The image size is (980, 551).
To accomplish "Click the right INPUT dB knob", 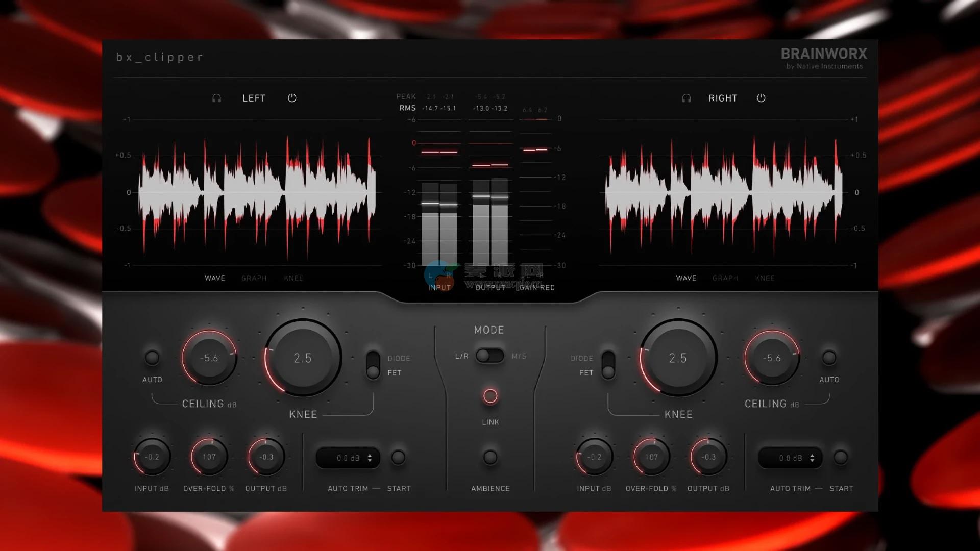I will point(594,457).
